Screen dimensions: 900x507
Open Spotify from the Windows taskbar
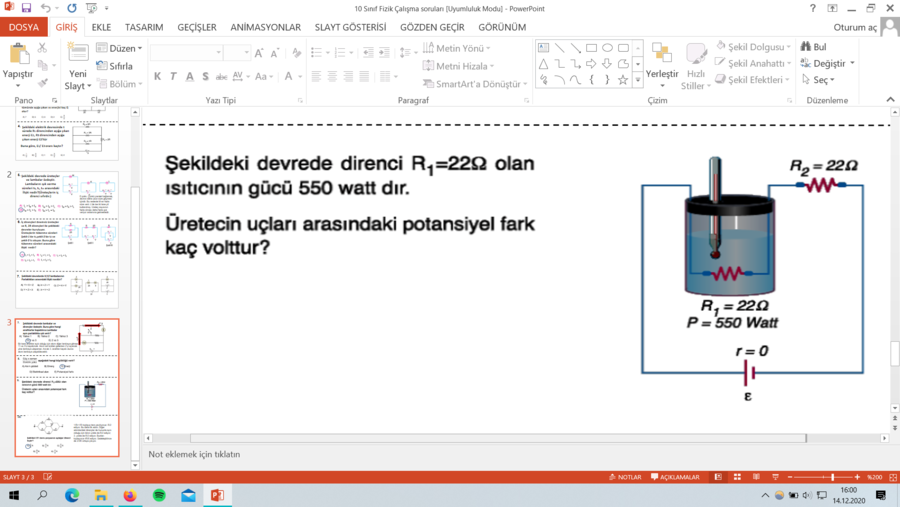(x=159, y=495)
